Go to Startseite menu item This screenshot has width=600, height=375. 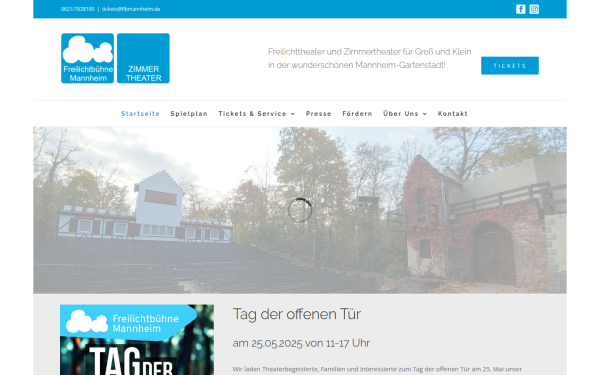click(x=140, y=114)
